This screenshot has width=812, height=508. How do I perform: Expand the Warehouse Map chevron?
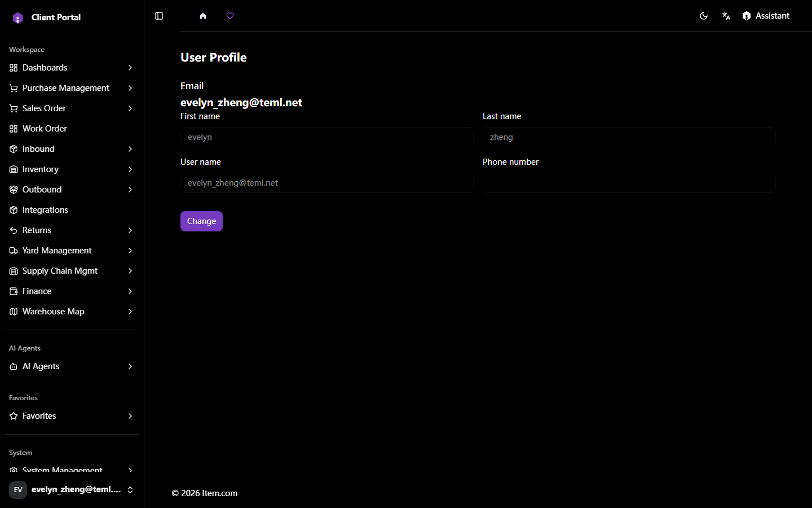130,312
